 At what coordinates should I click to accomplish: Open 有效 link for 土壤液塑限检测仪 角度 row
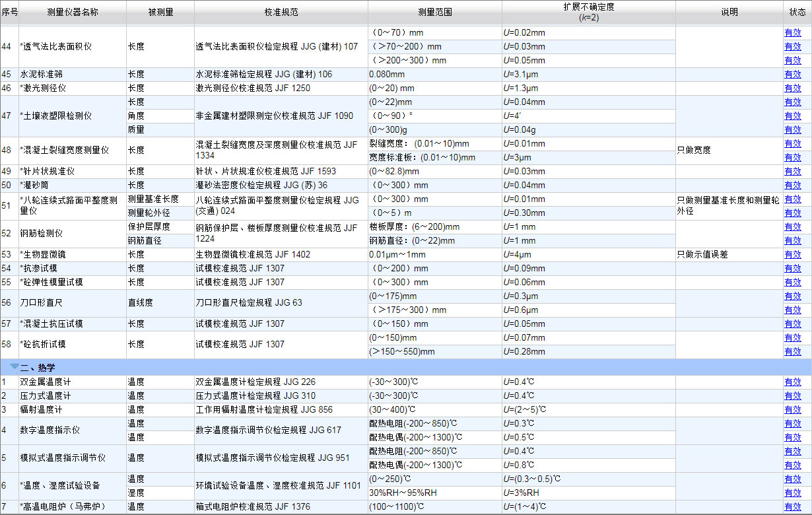792,116
